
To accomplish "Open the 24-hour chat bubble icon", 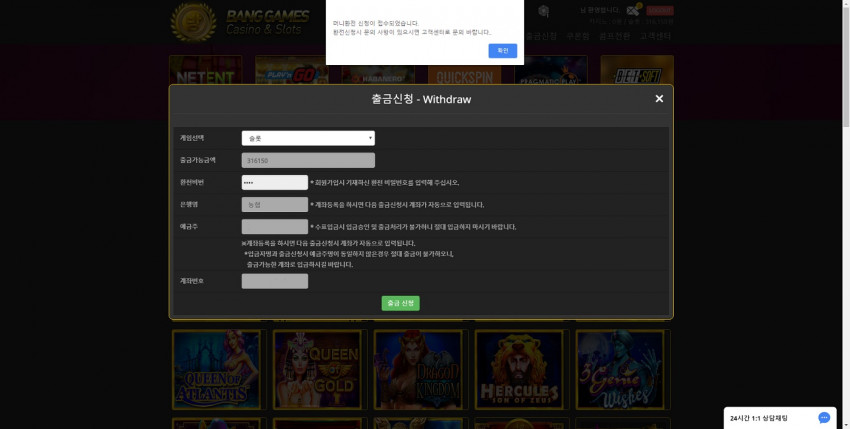I will [824, 418].
